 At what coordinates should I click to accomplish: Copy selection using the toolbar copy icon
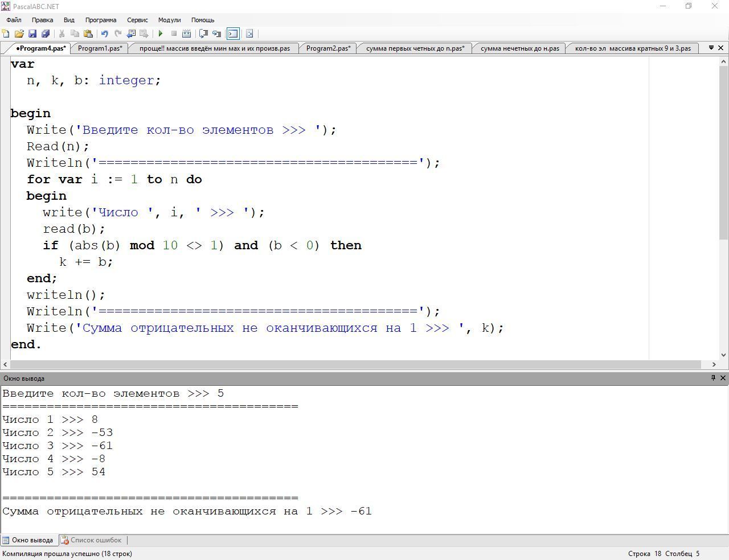click(x=75, y=34)
